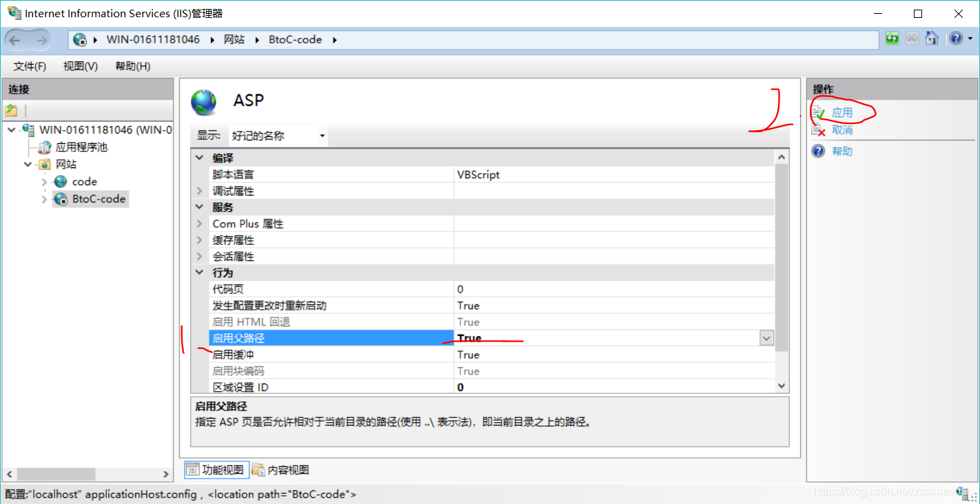The height and width of the screenshot is (504, 980).
Task: Click the status bar network icon at bottom right
Action: tap(963, 494)
